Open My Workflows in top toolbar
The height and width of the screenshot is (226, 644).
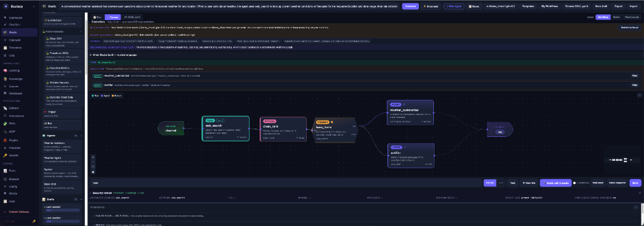550,6
